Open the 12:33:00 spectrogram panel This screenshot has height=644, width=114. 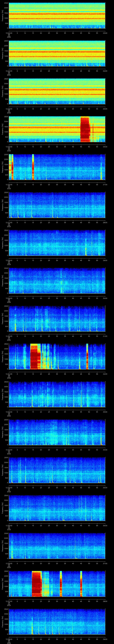coord(57,432)
